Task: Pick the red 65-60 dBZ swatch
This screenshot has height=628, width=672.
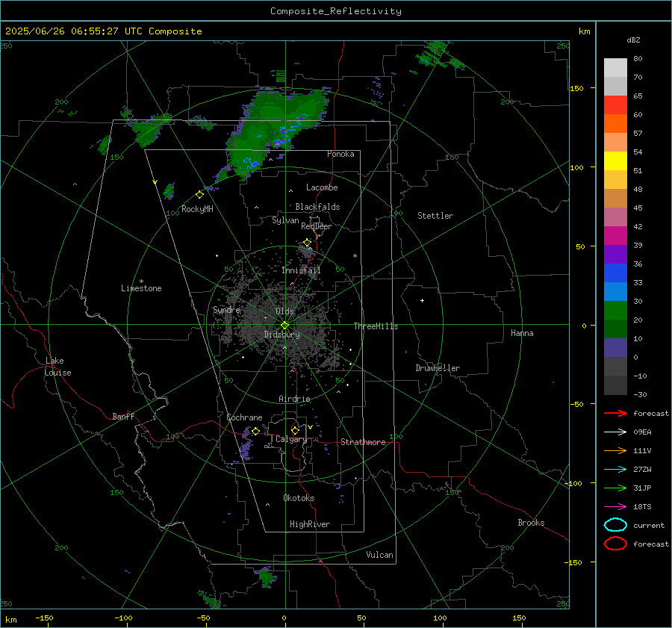Action: 615,105
